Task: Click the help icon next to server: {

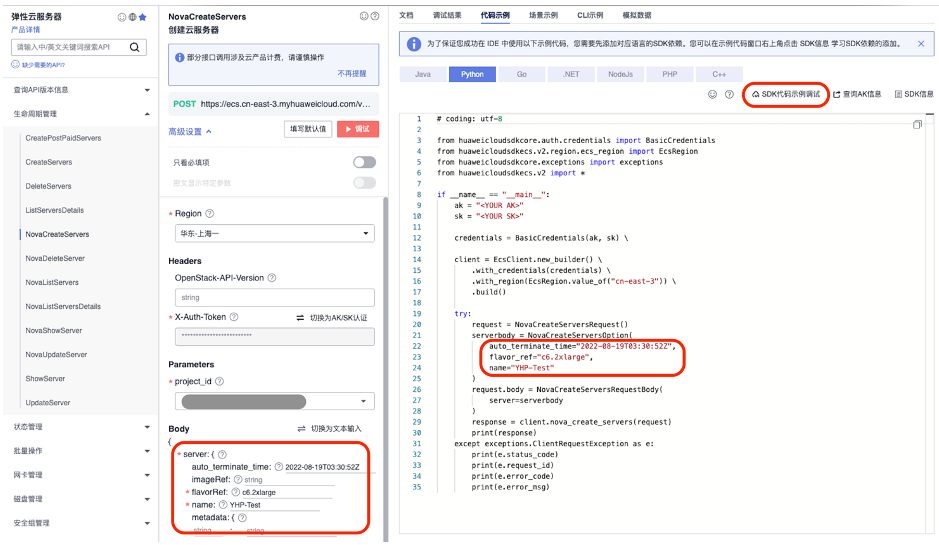Action: coord(222,455)
